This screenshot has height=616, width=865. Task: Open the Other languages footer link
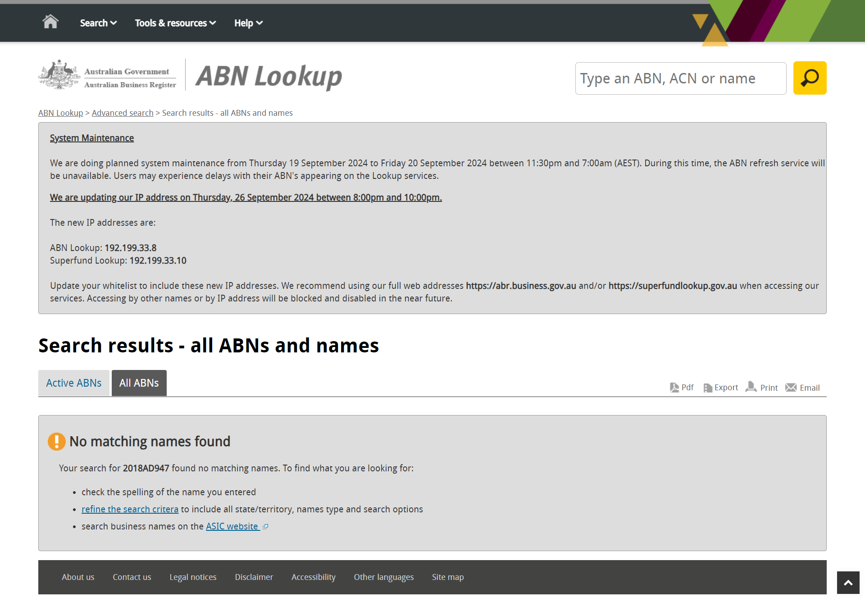tap(384, 577)
